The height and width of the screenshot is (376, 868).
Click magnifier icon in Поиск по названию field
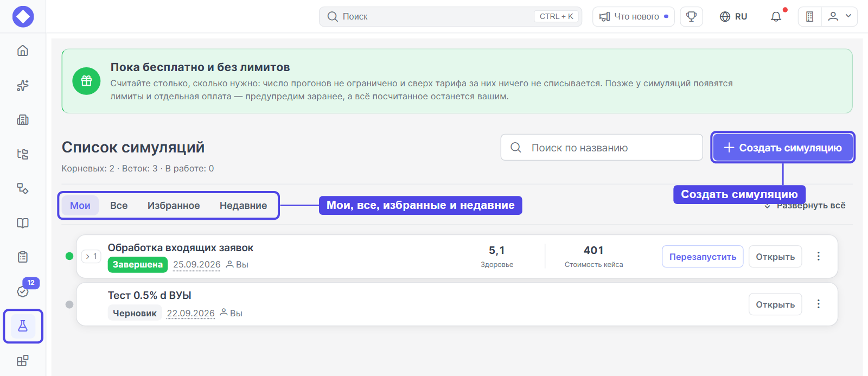coord(516,148)
